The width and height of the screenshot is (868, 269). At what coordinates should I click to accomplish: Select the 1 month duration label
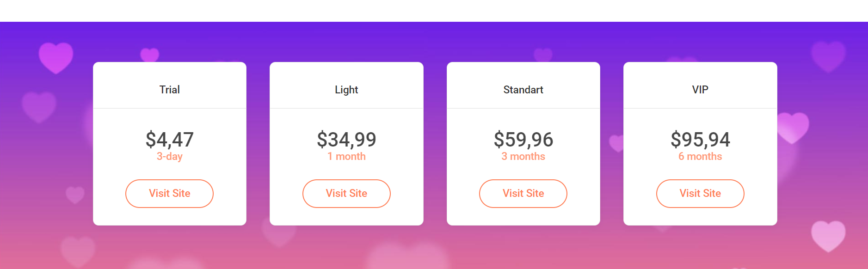[x=346, y=156]
